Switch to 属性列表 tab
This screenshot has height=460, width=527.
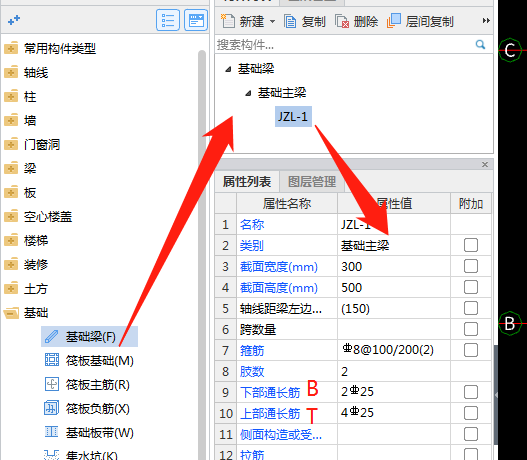(247, 182)
